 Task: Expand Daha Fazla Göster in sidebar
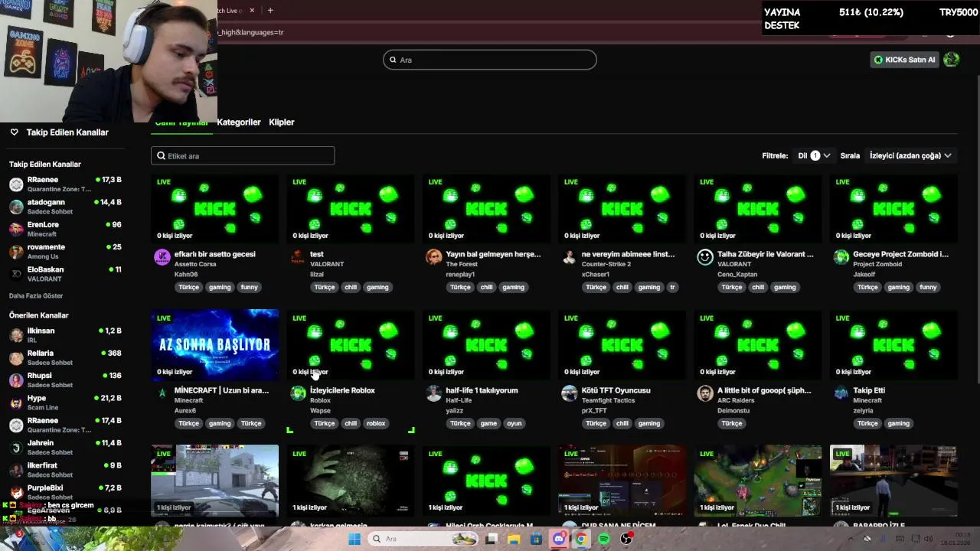pyautogui.click(x=36, y=295)
